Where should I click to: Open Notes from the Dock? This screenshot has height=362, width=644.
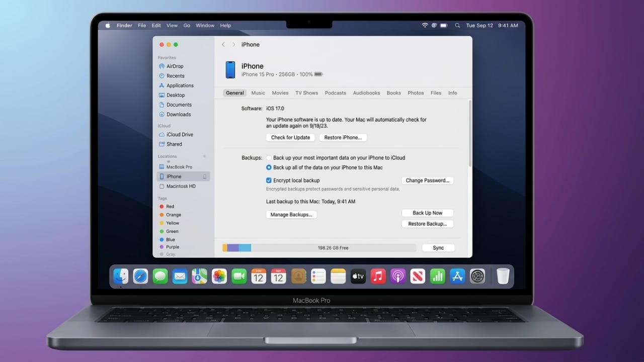tap(338, 276)
